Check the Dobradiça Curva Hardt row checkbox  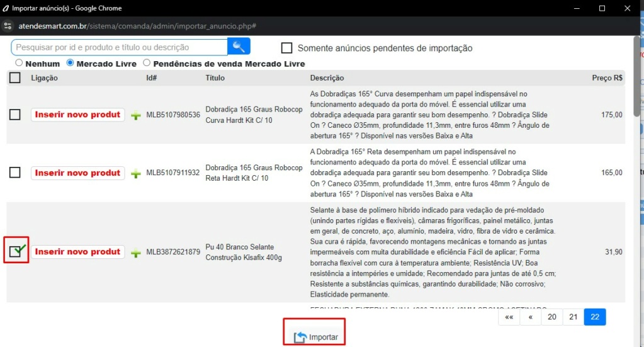pos(14,115)
